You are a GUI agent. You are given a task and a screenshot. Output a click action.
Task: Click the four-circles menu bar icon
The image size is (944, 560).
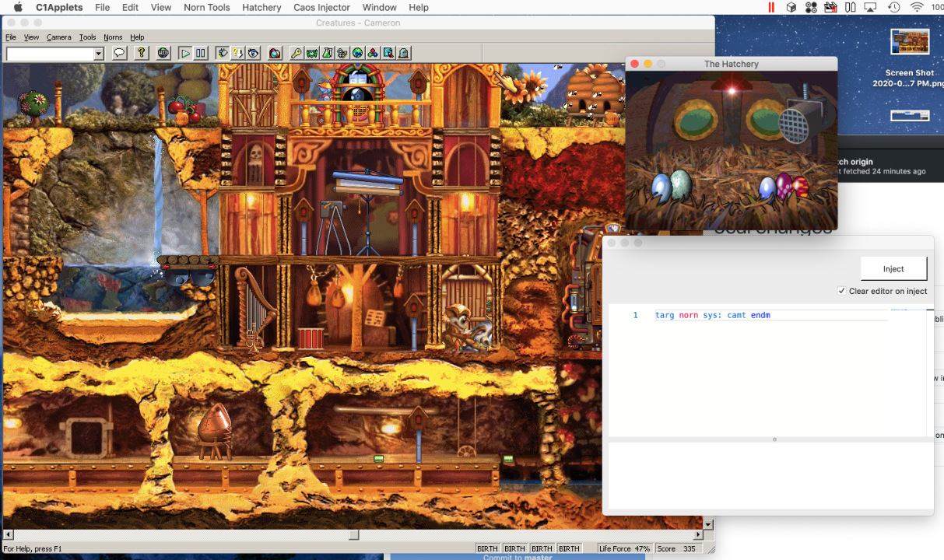pos(811,8)
